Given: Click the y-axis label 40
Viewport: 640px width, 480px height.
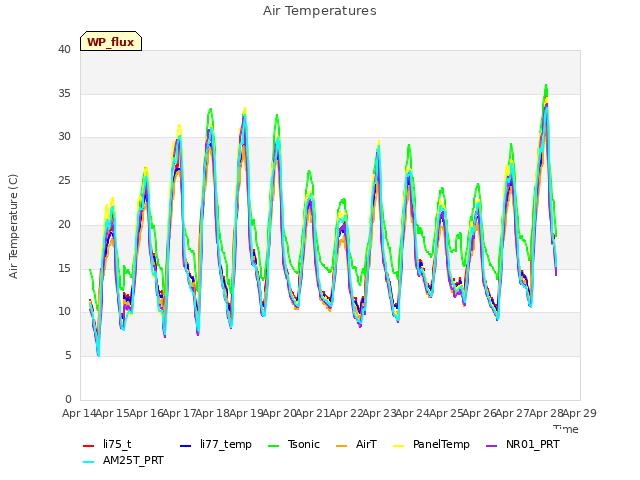Looking at the screenshot, I should click(64, 49).
